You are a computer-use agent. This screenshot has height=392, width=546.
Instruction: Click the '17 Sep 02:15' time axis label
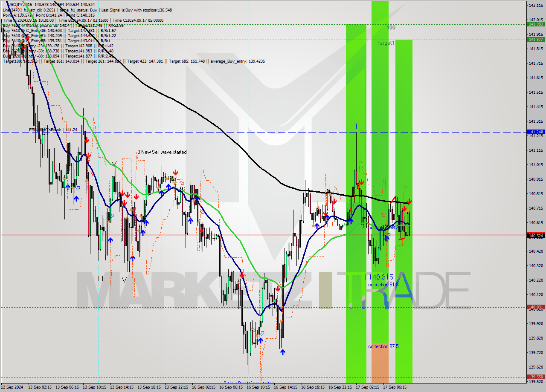(367, 387)
